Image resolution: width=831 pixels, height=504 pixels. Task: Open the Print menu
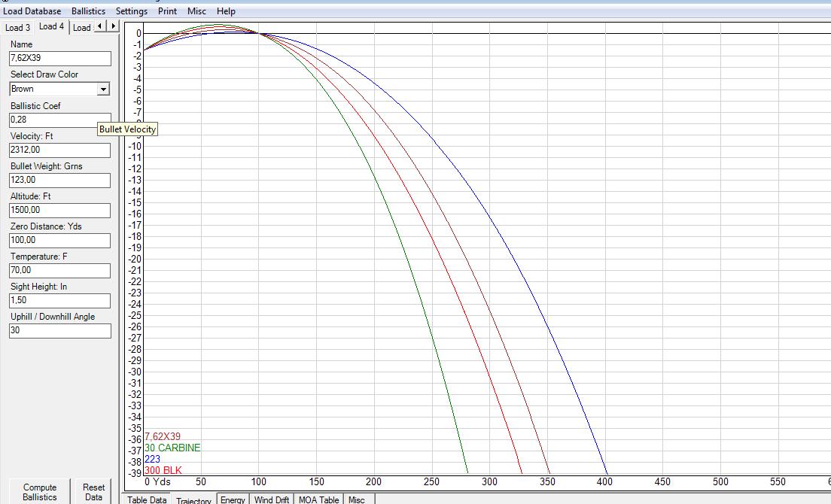168,11
